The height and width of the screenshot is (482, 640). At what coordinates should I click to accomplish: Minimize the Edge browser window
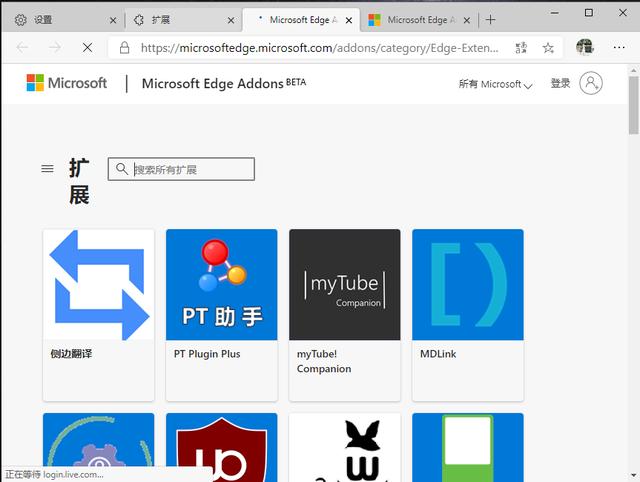pos(554,13)
